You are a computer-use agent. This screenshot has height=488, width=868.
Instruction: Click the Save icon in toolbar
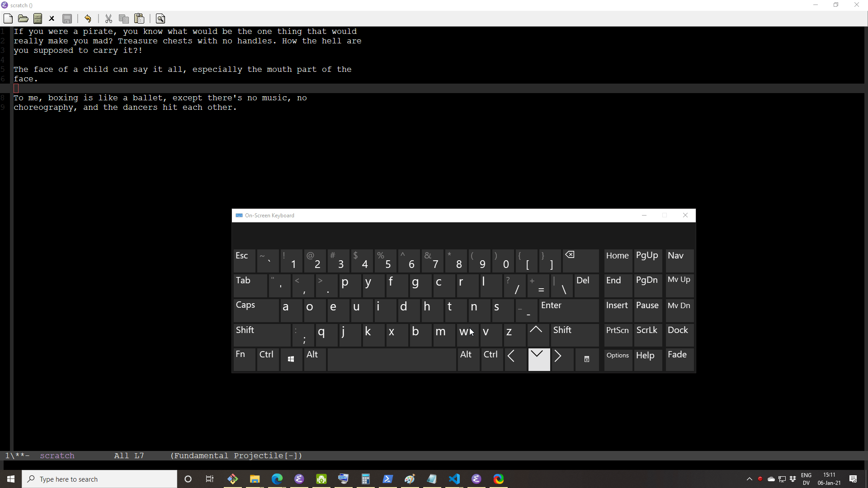pos(67,18)
